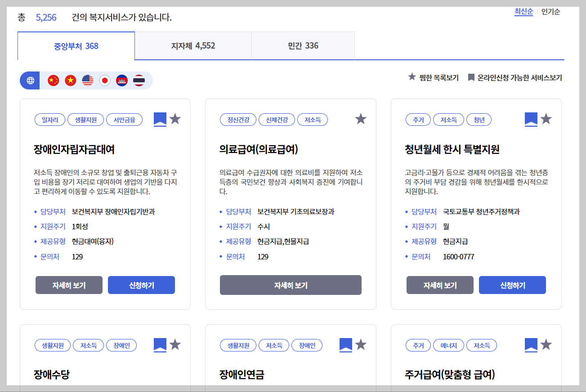Favorite 장애수당 with the star icon
Image resolution: width=586 pixels, height=392 pixels.
(x=175, y=345)
